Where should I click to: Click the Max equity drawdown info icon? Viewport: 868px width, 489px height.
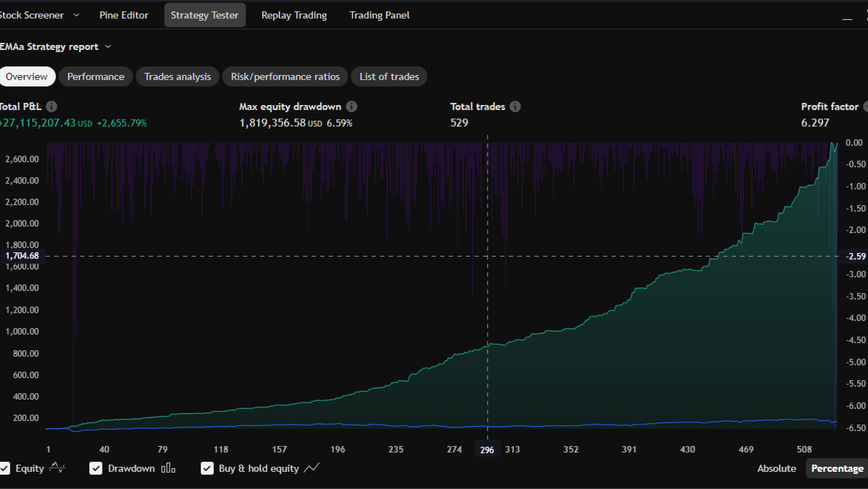[351, 107]
